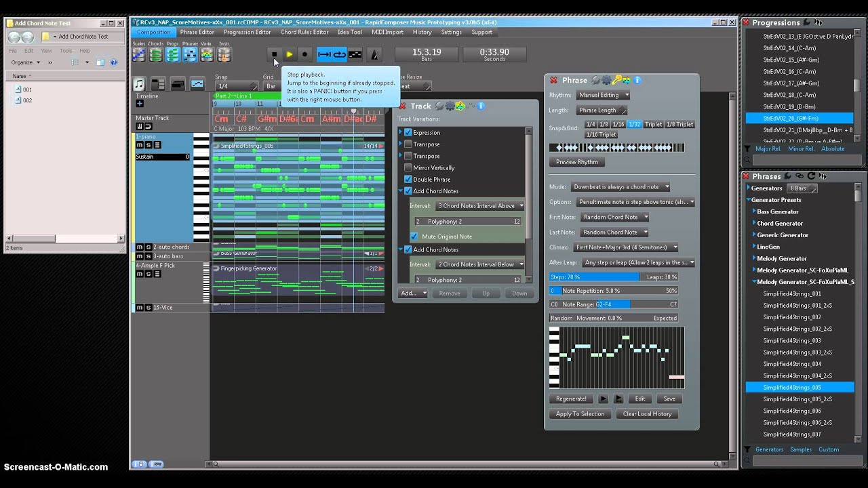Stop playback with the square button
Screen dimensions: 868x488
pyautogui.click(x=274, y=54)
